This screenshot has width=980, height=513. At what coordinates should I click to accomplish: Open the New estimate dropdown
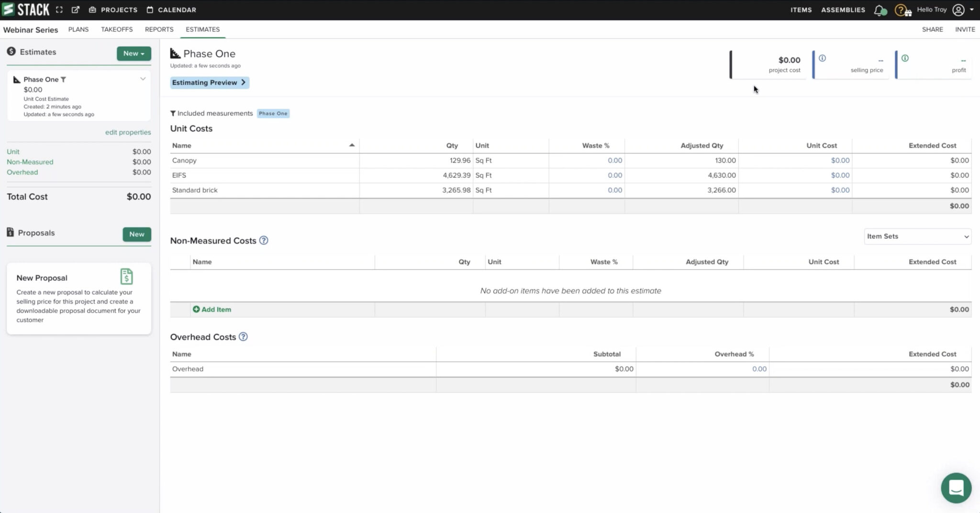134,54
